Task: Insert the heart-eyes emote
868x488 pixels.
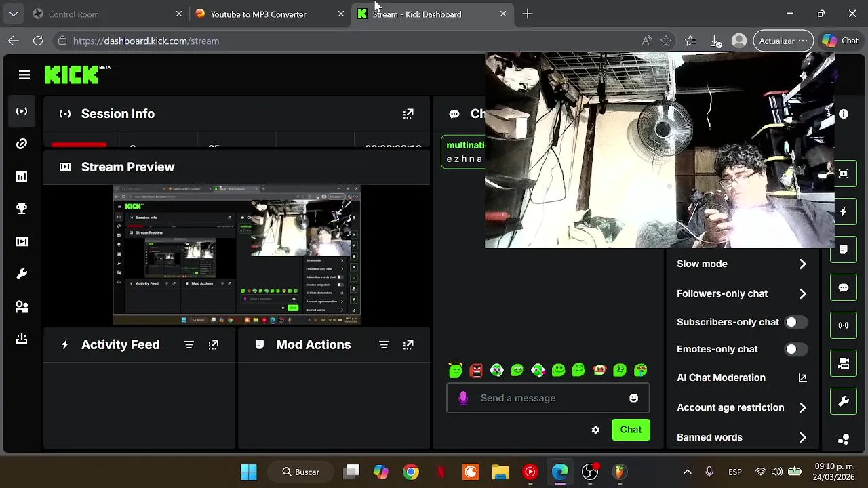Action: pyautogui.click(x=640, y=370)
